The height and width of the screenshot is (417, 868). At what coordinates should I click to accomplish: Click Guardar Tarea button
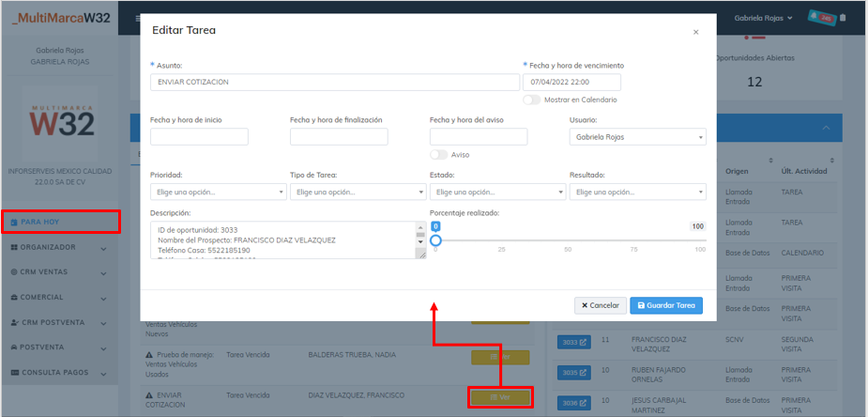pyautogui.click(x=666, y=305)
